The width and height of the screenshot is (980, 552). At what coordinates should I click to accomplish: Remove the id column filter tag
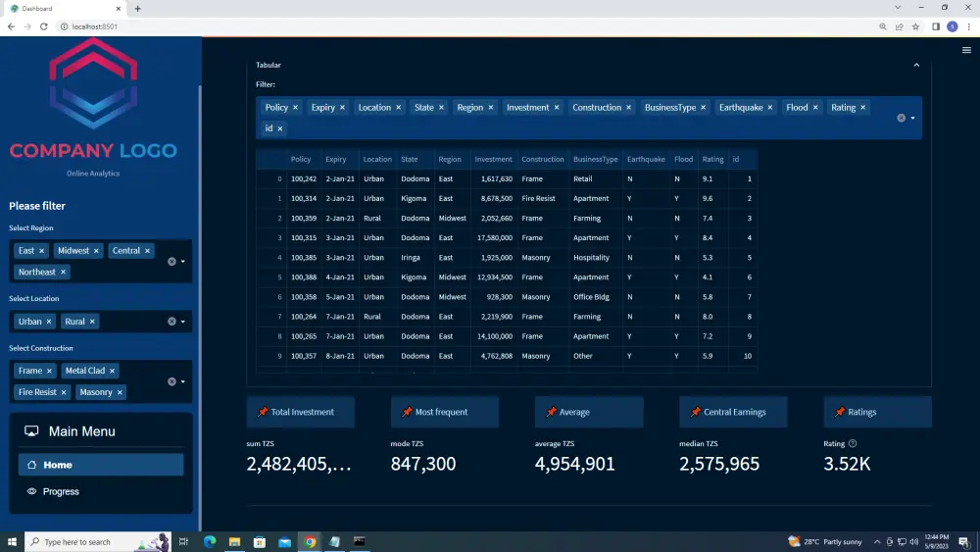(280, 128)
